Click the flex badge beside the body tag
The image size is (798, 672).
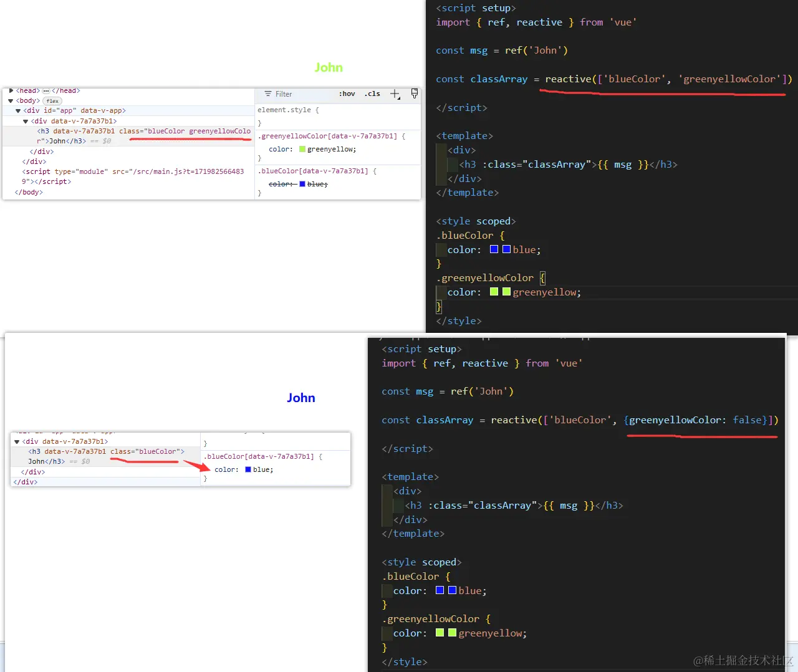(52, 101)
